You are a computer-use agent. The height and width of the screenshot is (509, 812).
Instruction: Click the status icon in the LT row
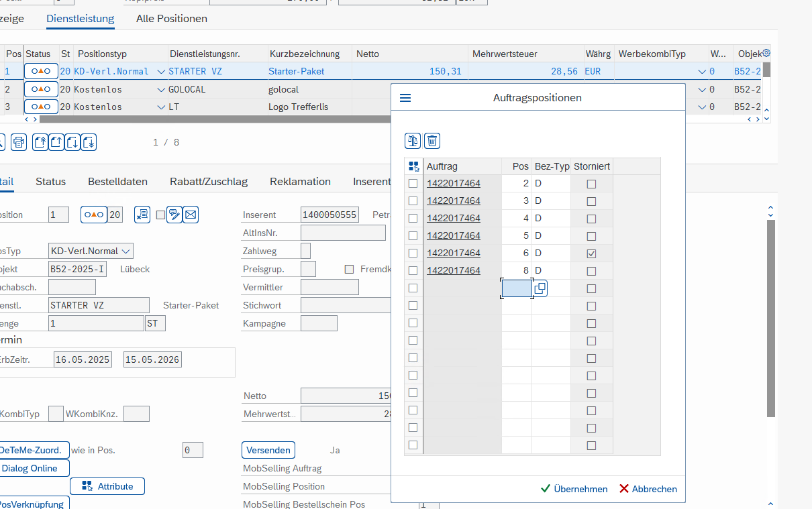pos(41,107)
